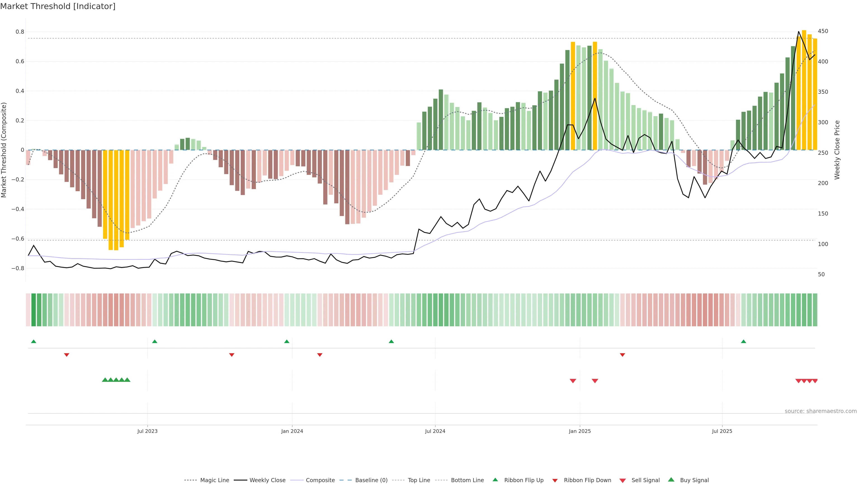This screenshot has height=488, width=868.
Task: Hide the Top Line series via legend
Action: point(419,480)
